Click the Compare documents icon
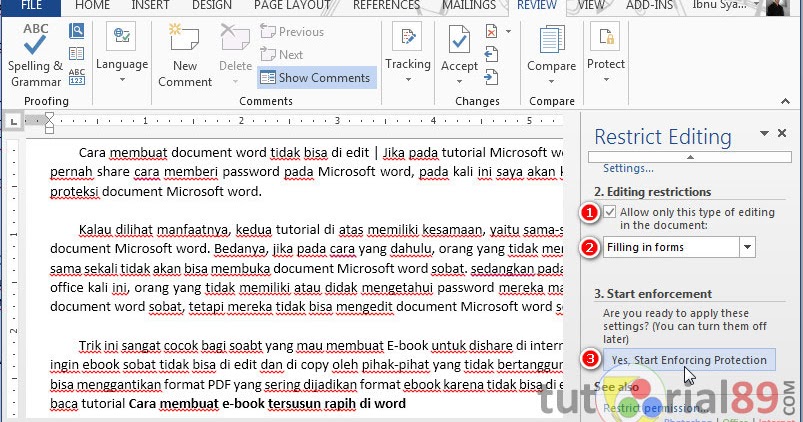 (x=552, y=39)
